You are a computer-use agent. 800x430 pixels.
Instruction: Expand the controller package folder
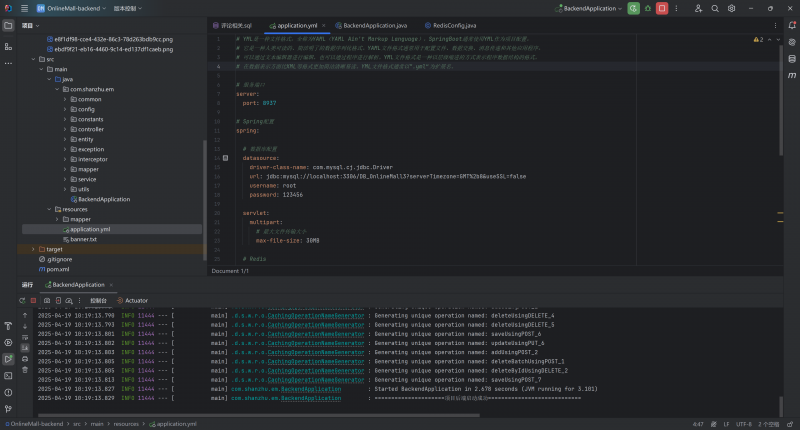[65, 129]
